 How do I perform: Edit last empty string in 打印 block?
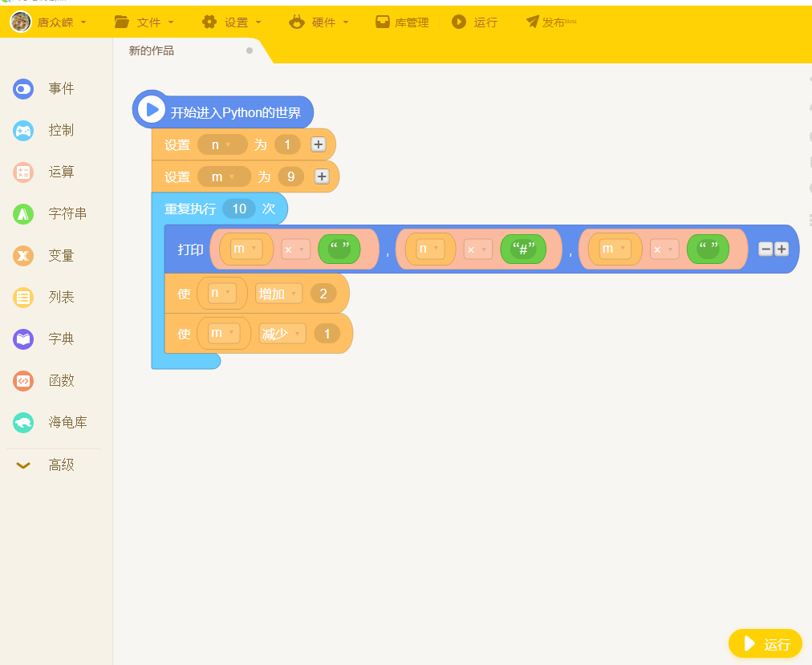coord(708,249)
